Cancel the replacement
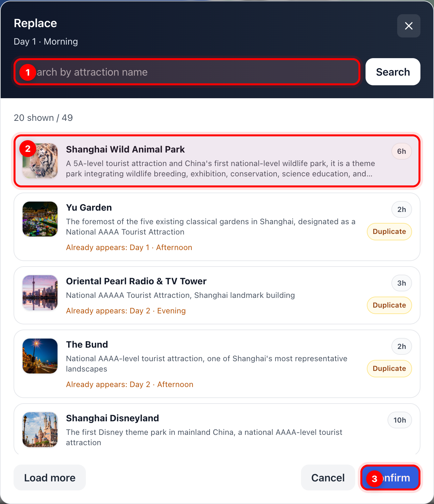 tap(328, 478)
